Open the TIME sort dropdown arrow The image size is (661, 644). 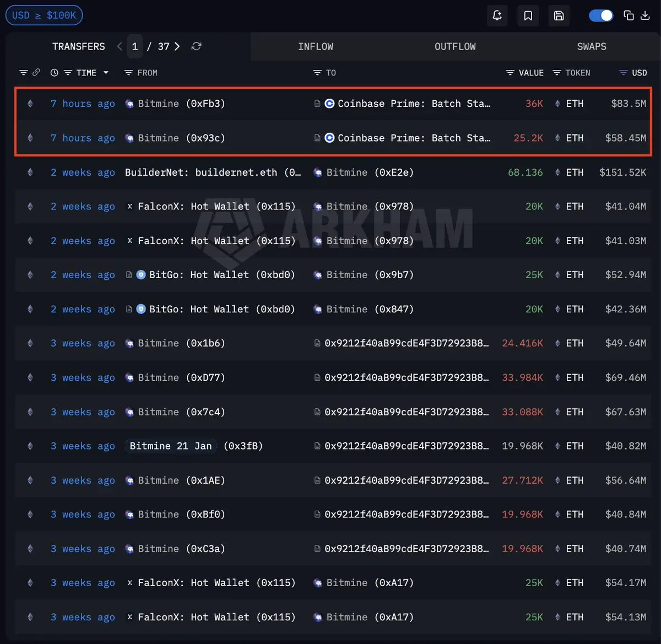coord(106,73)
